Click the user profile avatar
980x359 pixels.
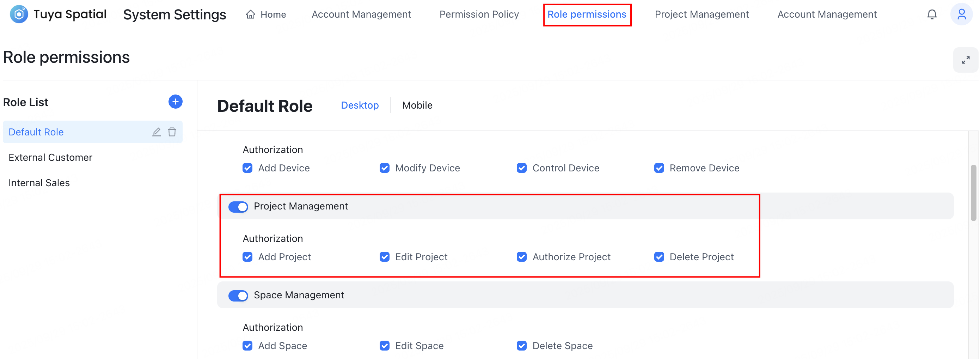point(962,14)
